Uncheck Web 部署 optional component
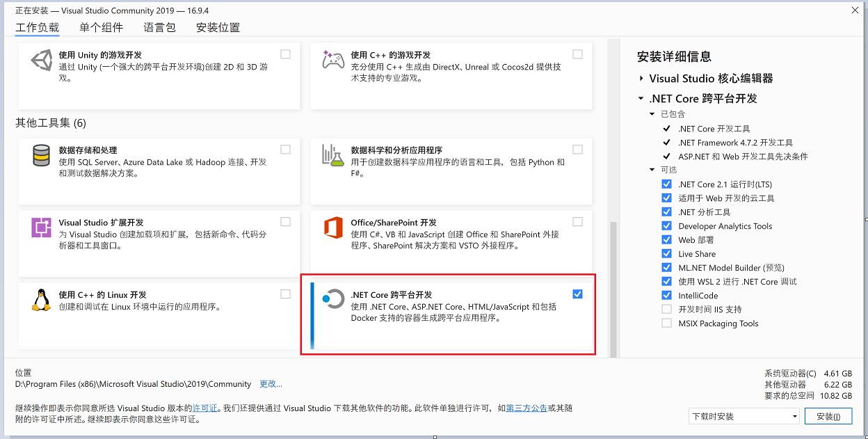This screenshot has height=439, width=868. click(667, 240)
